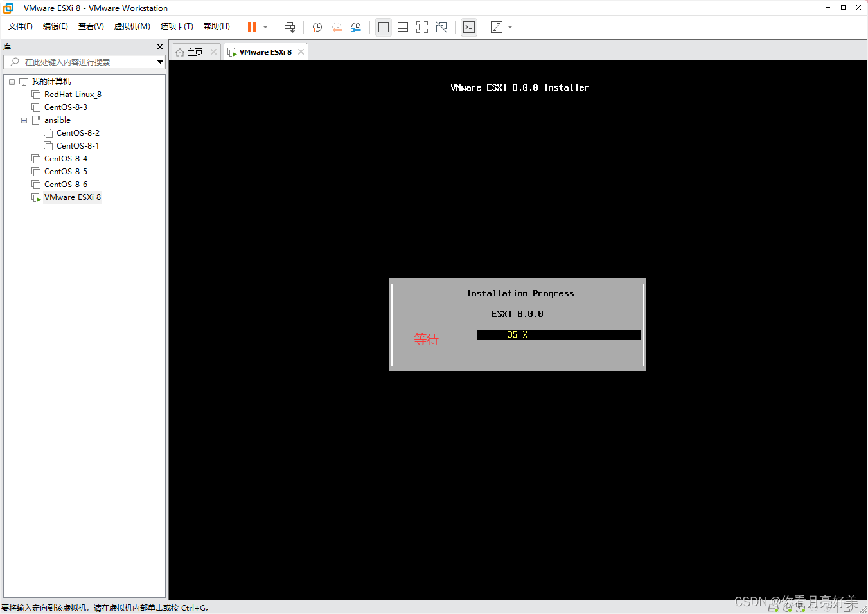
Task: Select CentOS-8-1 virtual machine
Action: (x=78, y=146)
